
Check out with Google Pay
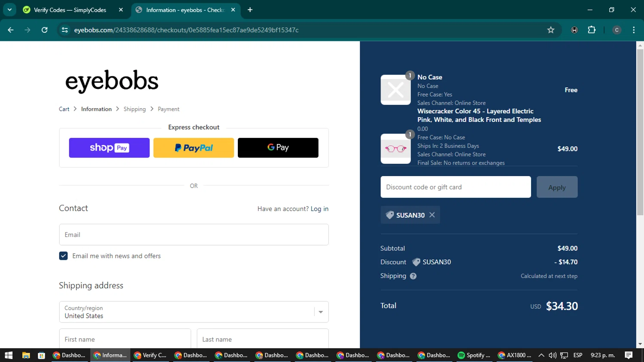pos(278,148)
